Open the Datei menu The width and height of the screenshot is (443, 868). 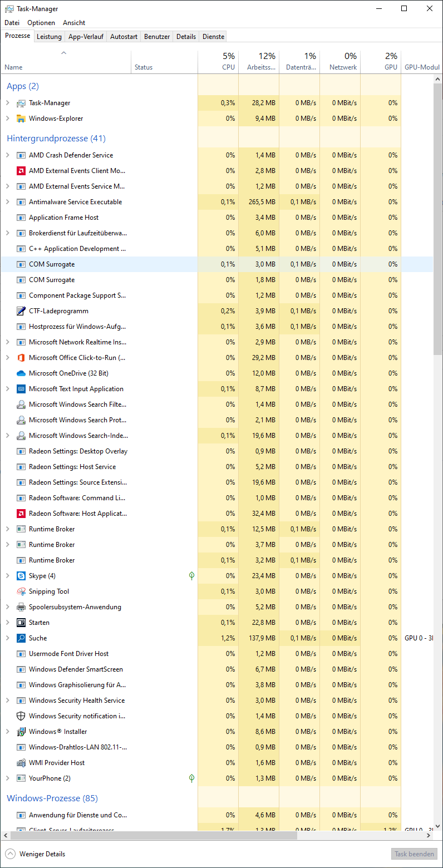pos(12,23)
